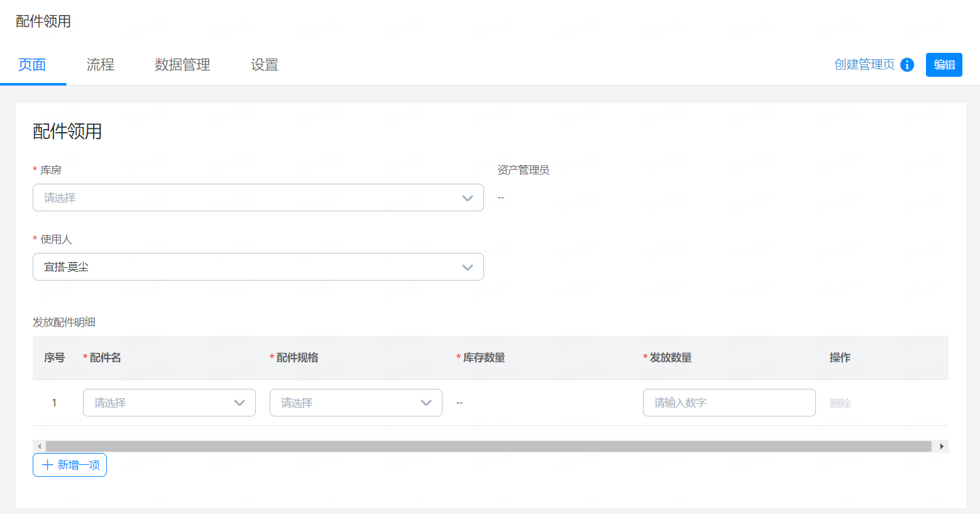Viewport: 980px width, 514px height.
Task: Switch to the 页面 tab
Action: click(x=32, y=65)
